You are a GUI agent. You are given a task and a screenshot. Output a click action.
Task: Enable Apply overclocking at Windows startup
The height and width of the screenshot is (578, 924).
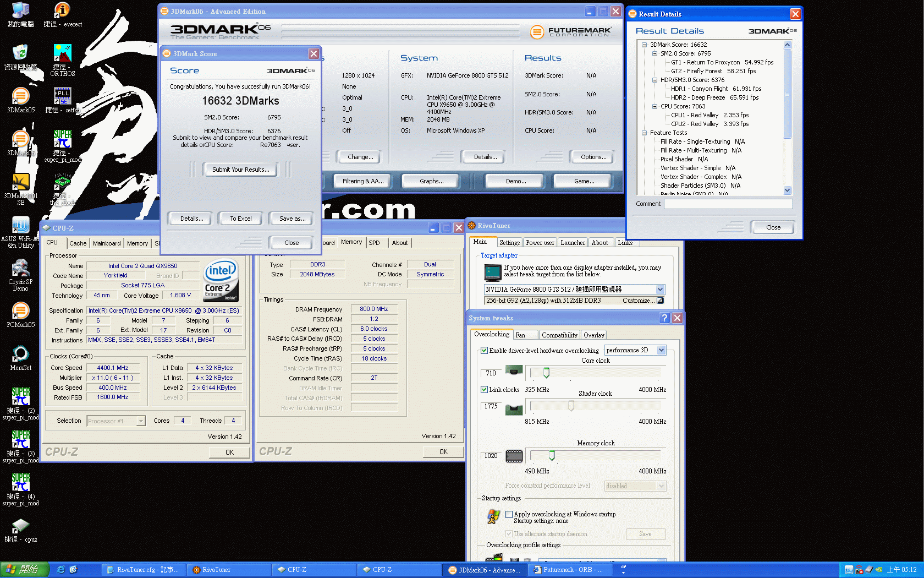pos(509,514)
